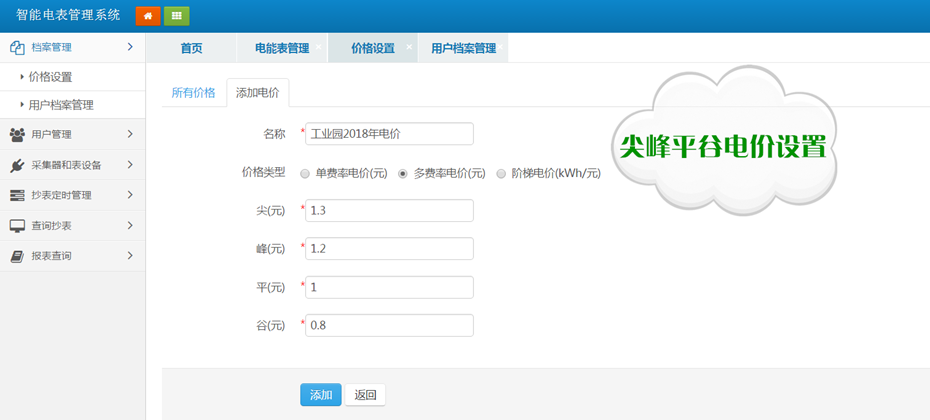930x420 pixels.
Task: Click the 查询抄表 monitor icon
Action: pyautogui.click(x=17, y=226)
